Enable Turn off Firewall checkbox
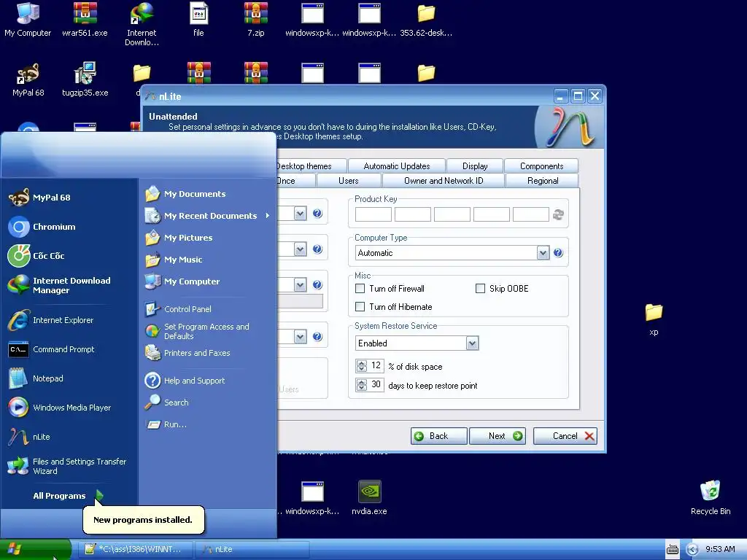Screen dimensions: 747x560 point(360,289)
